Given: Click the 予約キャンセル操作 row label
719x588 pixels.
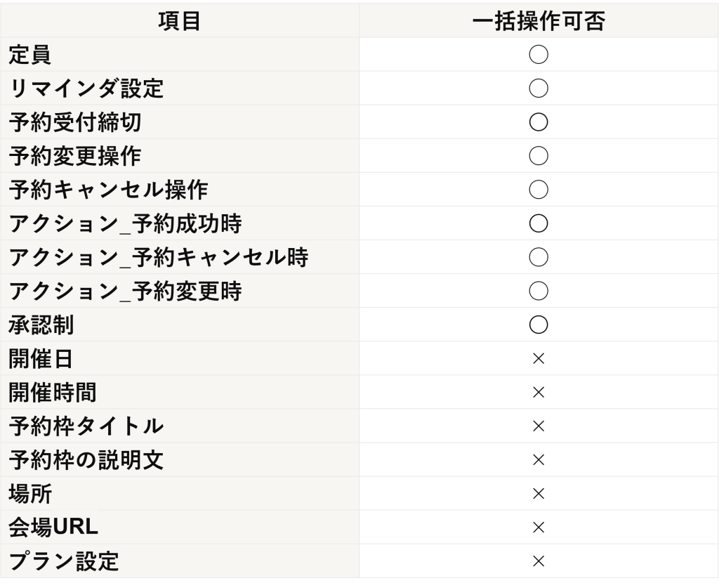Looking at the screenshot, I should [108, 190].
